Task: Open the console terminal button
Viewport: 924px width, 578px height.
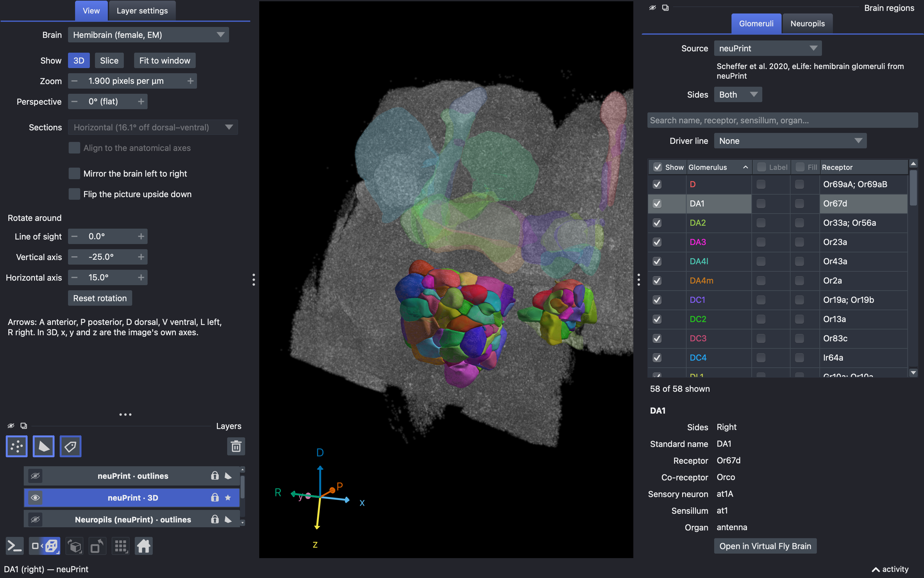Action: coord(14,546)
